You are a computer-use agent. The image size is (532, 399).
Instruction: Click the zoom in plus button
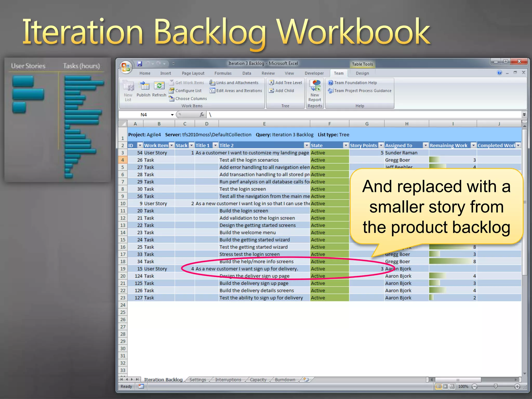click(517, 387)
